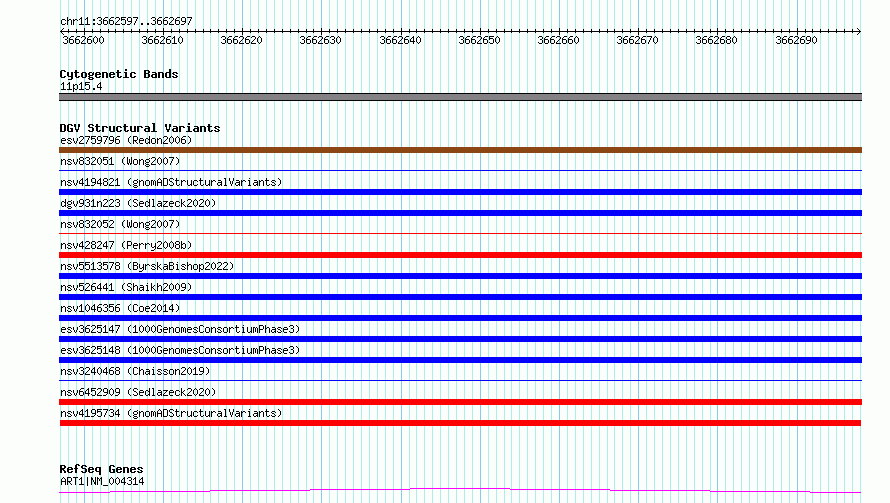Click ruler position 3662680
890x503 pixels.
pyautogui.click(x=716, y=40)
